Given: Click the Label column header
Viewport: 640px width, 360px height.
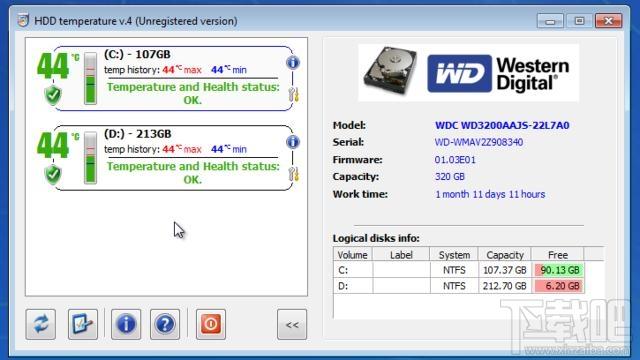Looking at the screenshot, I should click(x=401, y=255).
